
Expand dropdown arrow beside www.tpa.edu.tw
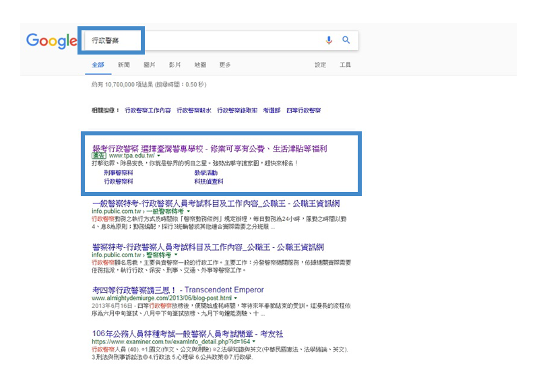tap(158, 156)
